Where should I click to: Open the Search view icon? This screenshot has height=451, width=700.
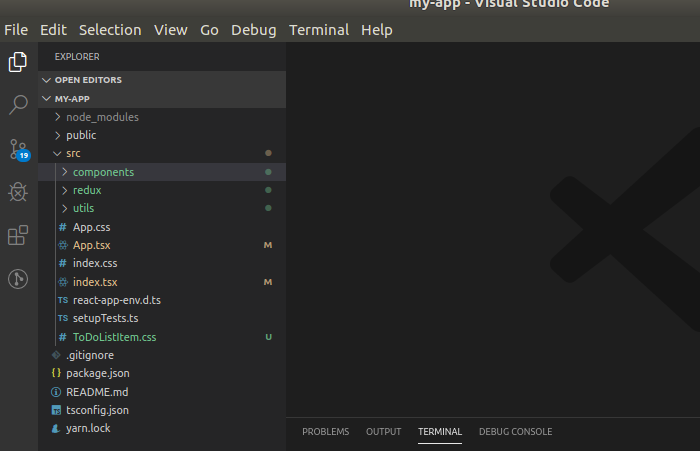click(x=18, y=104)
